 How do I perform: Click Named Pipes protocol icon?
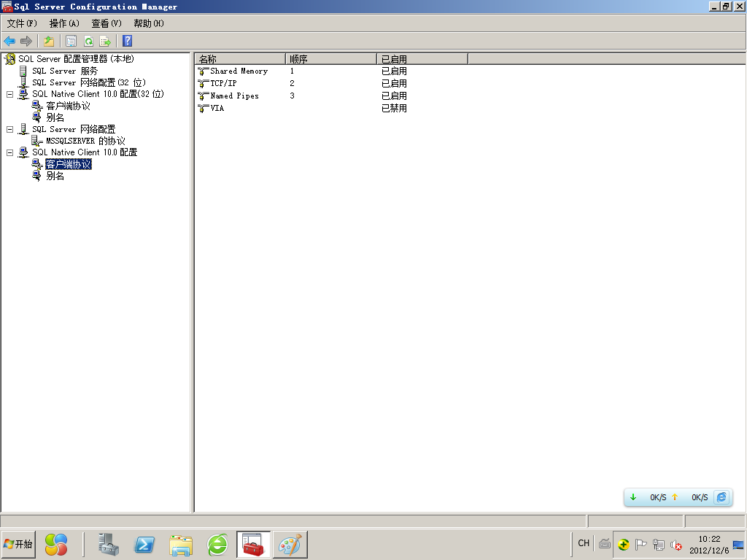click(204, 96)
